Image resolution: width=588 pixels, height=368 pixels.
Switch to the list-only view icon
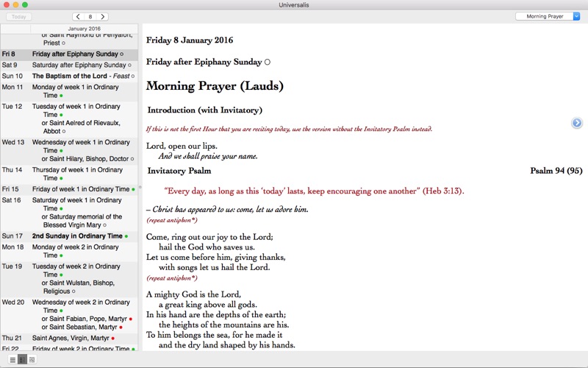point(12,360)
